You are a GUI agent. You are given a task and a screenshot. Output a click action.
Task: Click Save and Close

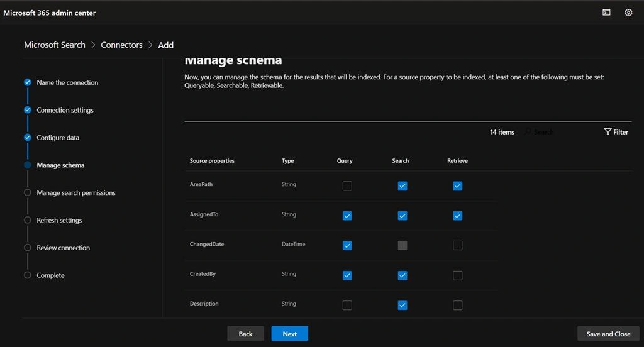coord(608,333)
